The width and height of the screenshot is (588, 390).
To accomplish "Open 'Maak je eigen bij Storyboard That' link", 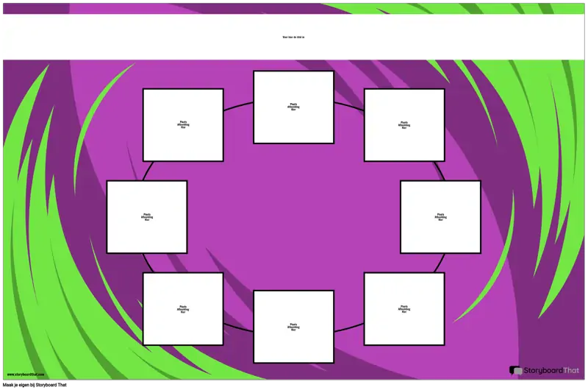I will [35, 385].
